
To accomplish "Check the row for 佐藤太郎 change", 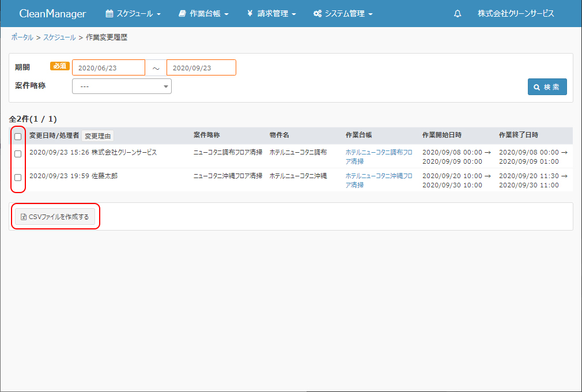I will click(18, 178).
